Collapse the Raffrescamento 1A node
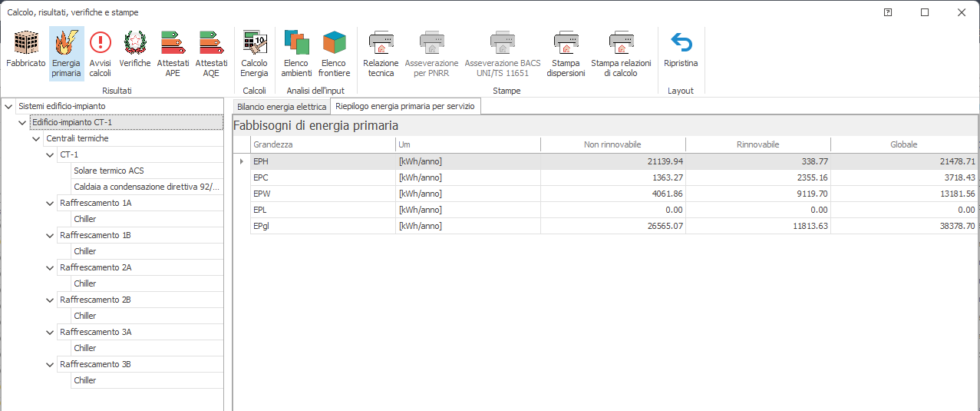The image size is (980, 411). (x=50, y=203)
